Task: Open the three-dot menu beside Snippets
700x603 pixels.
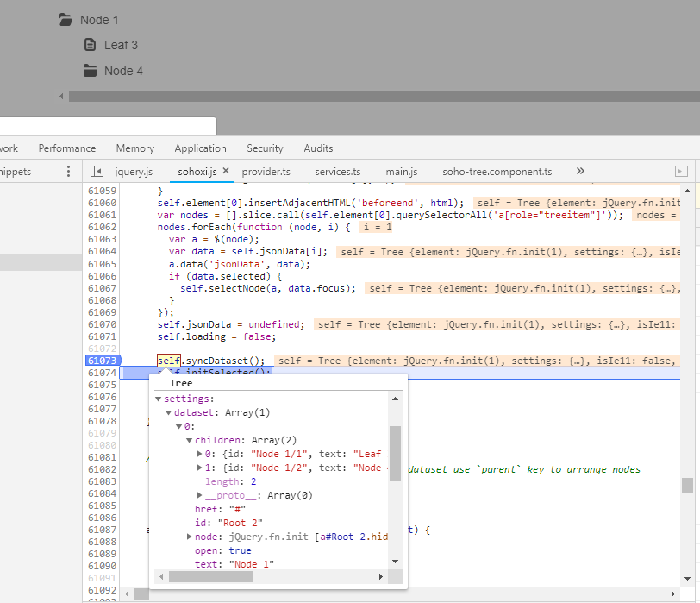Action: (69, 172)
